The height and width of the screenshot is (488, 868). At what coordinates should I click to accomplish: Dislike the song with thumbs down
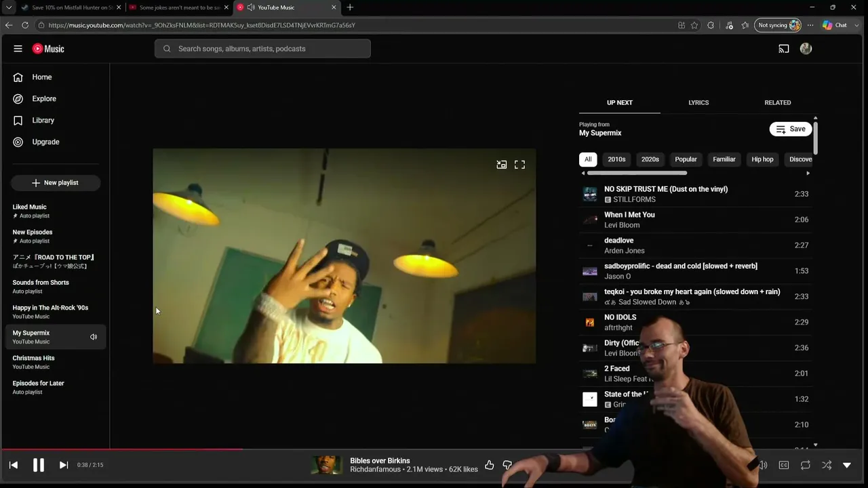tap(507, 465)
